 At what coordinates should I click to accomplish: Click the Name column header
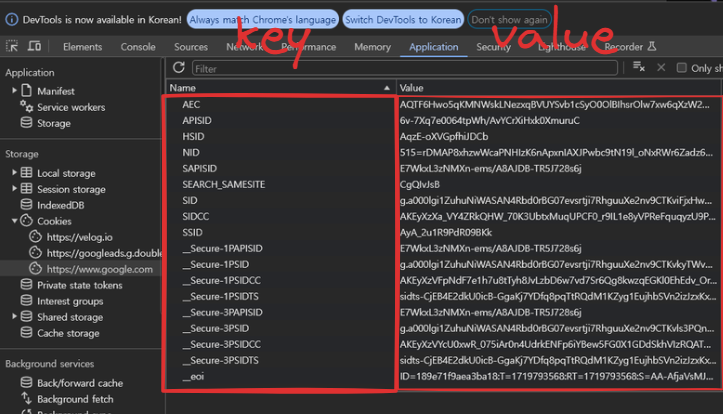point(280,88)
